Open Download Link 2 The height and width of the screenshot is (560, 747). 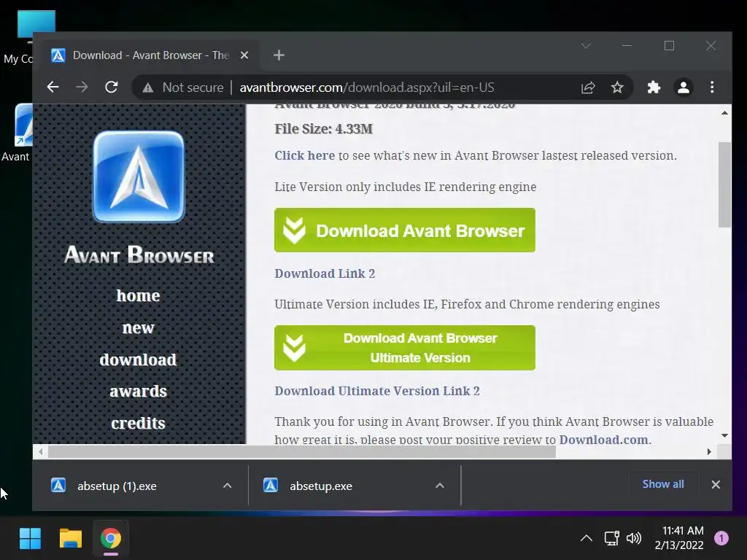point(325,273)
